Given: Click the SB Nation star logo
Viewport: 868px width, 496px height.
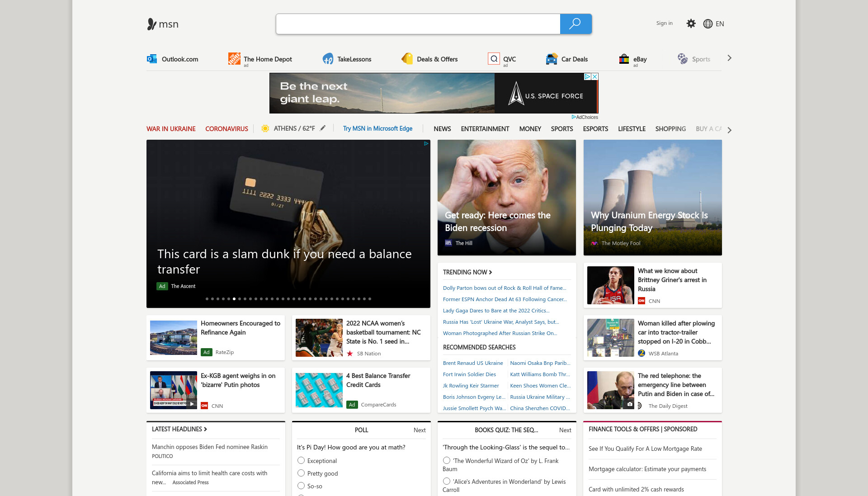Looking at the screenshot, I should coord(350,354).
